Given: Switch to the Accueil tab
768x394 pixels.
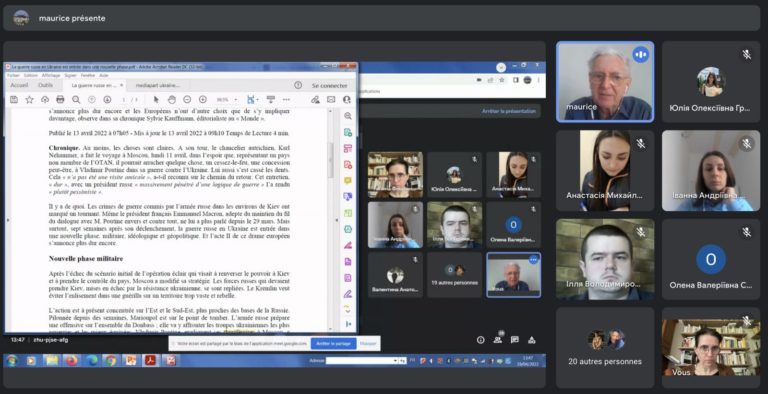Looking at the screenshot, I should click(x=20, y=85).
